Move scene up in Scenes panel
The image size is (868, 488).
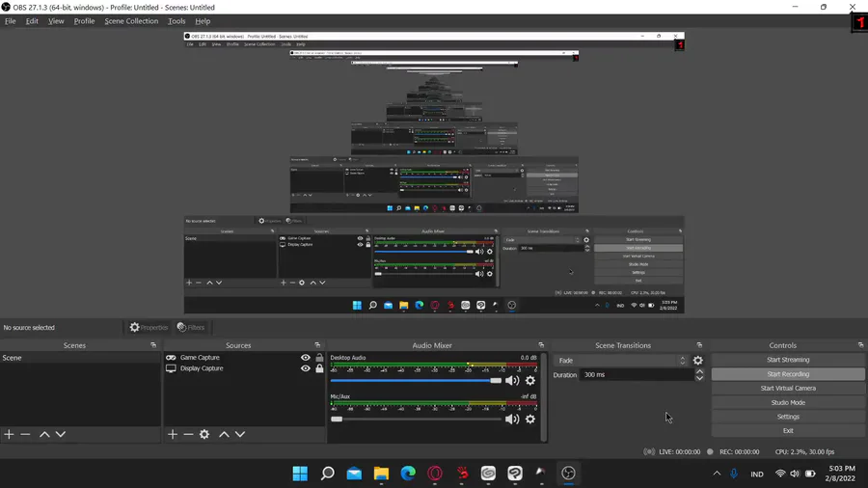point(44,434)
